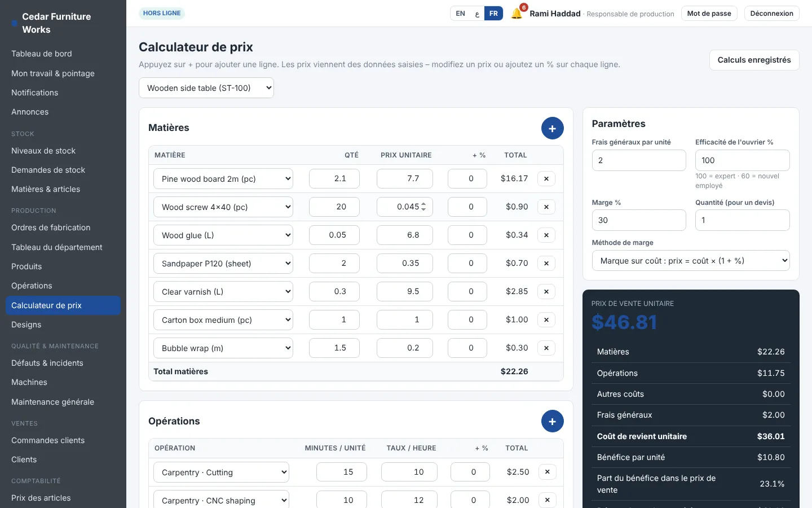Screen dimensions: 812x508
Task: Remove the Carton box medium row
Action: 546,320
